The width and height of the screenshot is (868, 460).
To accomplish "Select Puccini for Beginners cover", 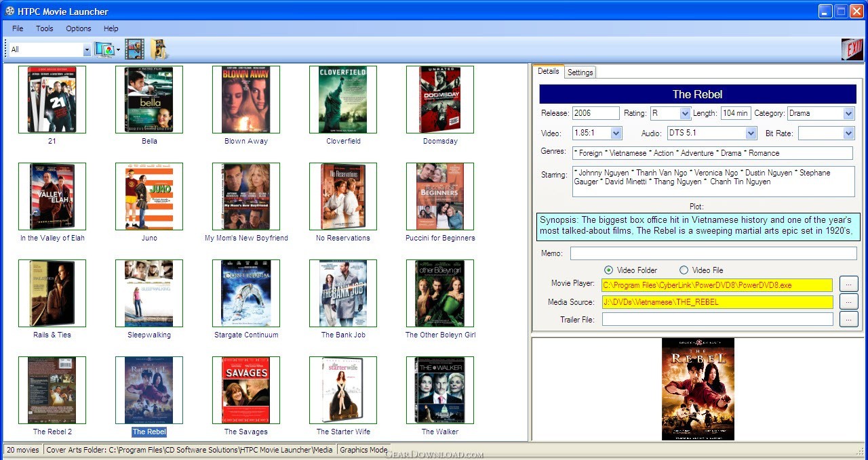I will 440,196.
